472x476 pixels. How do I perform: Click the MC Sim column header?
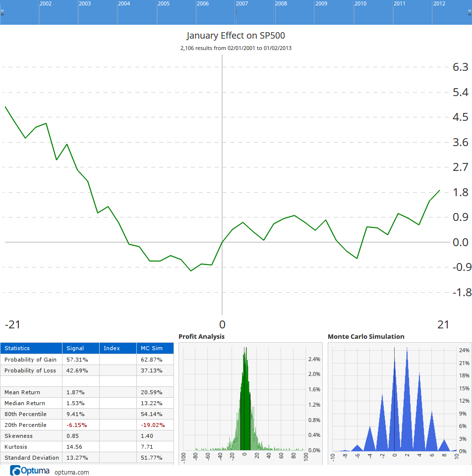point(155,348)
